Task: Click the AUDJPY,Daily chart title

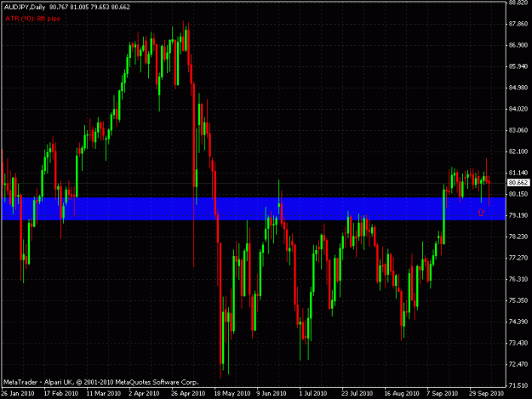Action: coord(25,7)
